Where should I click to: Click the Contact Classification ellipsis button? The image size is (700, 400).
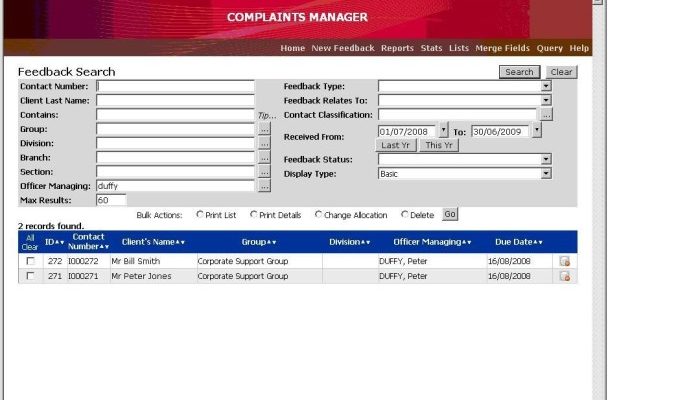[x=546, y=115]
